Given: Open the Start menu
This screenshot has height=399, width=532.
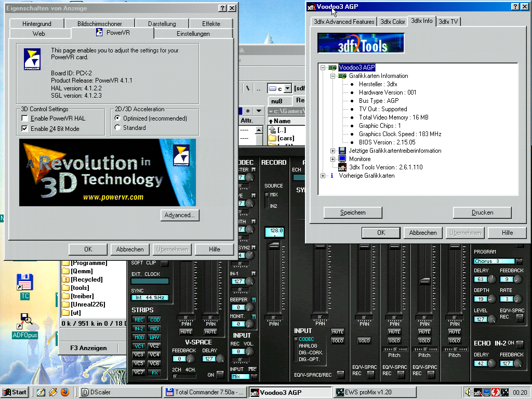Looking at the screenshot, I should 15,392.
